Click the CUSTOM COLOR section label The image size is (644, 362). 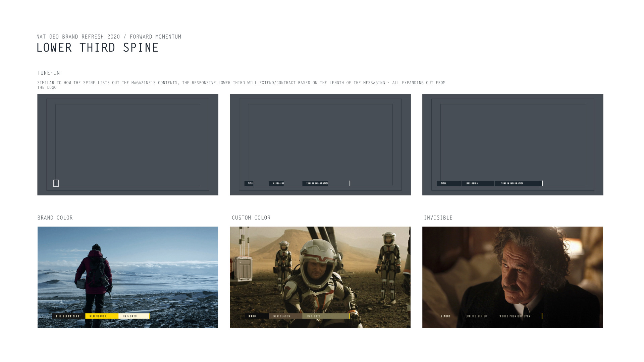pos(251,218)
